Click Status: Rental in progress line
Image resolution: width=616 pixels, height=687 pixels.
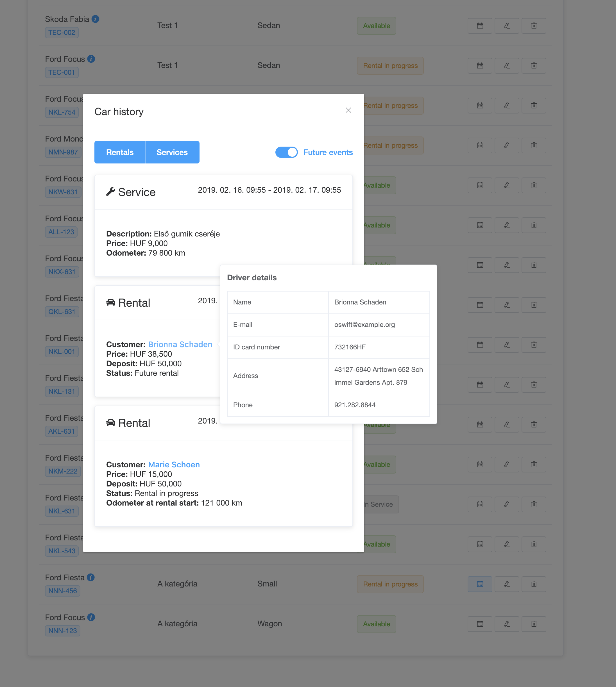[x=152, y=493]
